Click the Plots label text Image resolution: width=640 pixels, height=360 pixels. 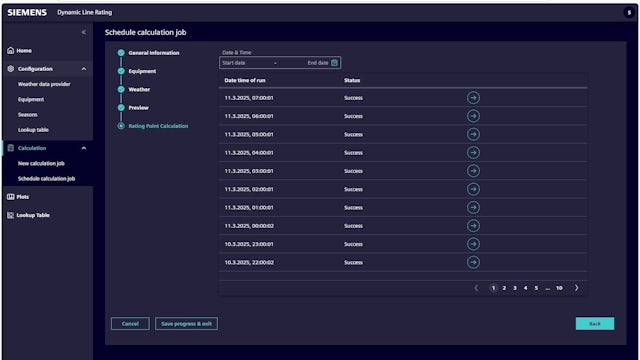(x=22, y=197)
